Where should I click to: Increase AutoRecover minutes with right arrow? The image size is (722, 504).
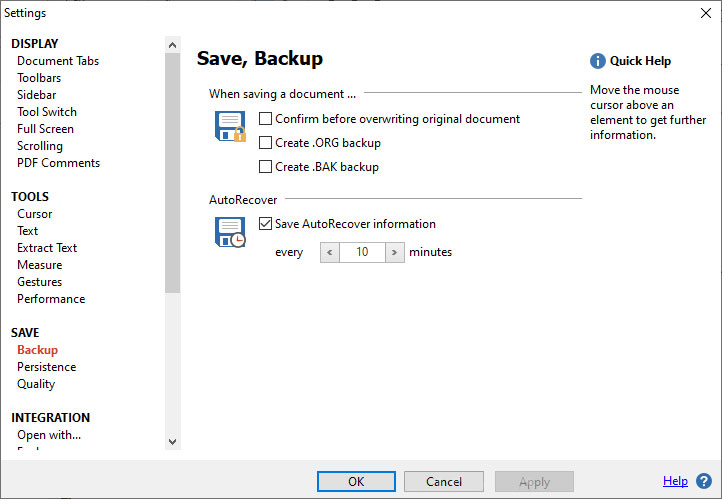click(394, 252)
